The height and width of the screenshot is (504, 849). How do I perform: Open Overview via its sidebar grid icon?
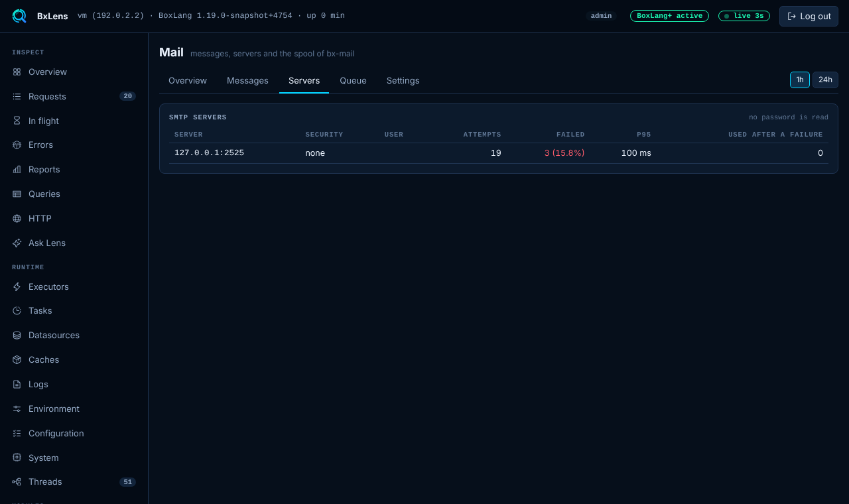tap(17, 72)
